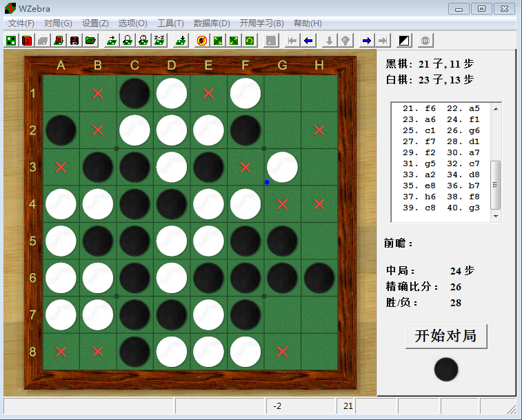Play black at B8 marked square

click(x=98, y=352)
